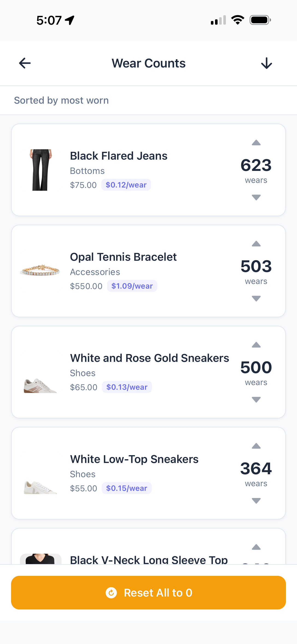
Task: Decrease wears for White Low-Top Sneakers
Action: pos(256,501)
